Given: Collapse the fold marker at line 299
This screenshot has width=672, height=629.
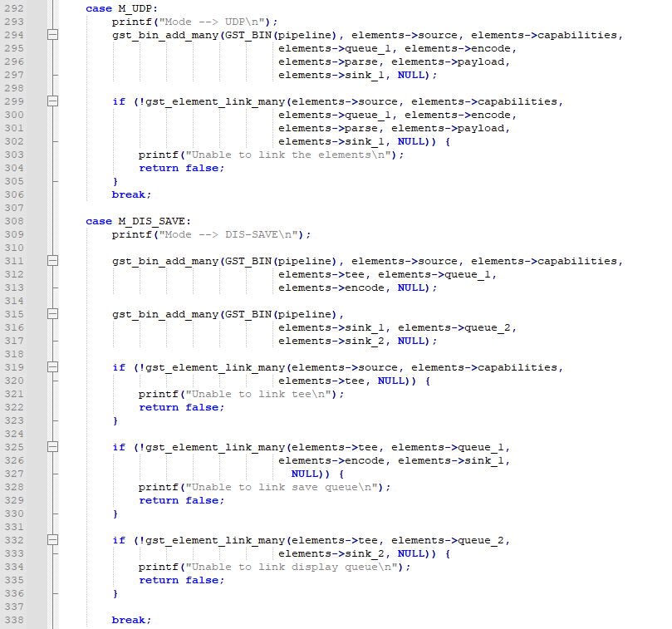Looking at the screenshot, I should point(52,101).
